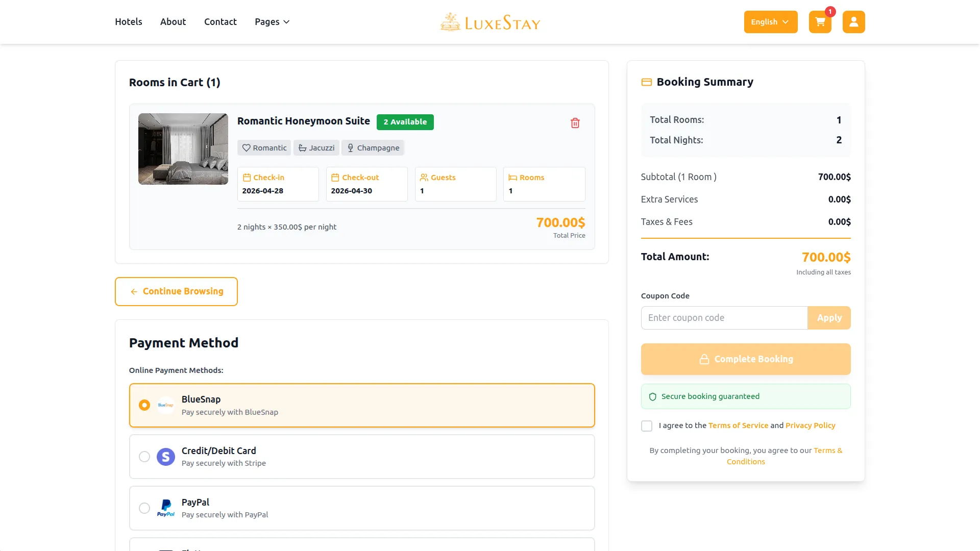The height and width of the screenshot is (551, 980).
Task: Click the PayPal logo icon
Action: [x=166, y=508]
